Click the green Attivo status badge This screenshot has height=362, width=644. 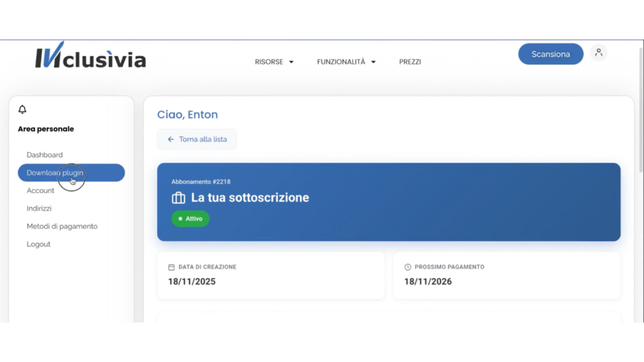pyautogui.click(x=191, y=219)
